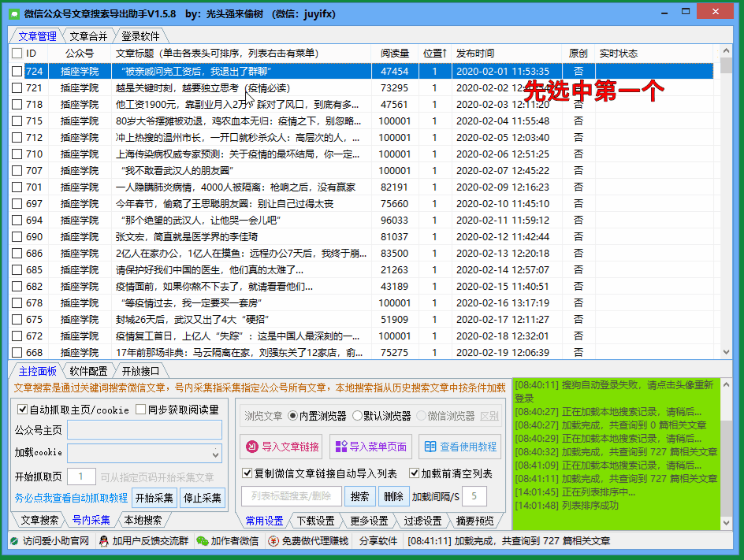Sort list by 阅读量 column header
This screenshot has width=744, height=560.
(x=394, y=53)
